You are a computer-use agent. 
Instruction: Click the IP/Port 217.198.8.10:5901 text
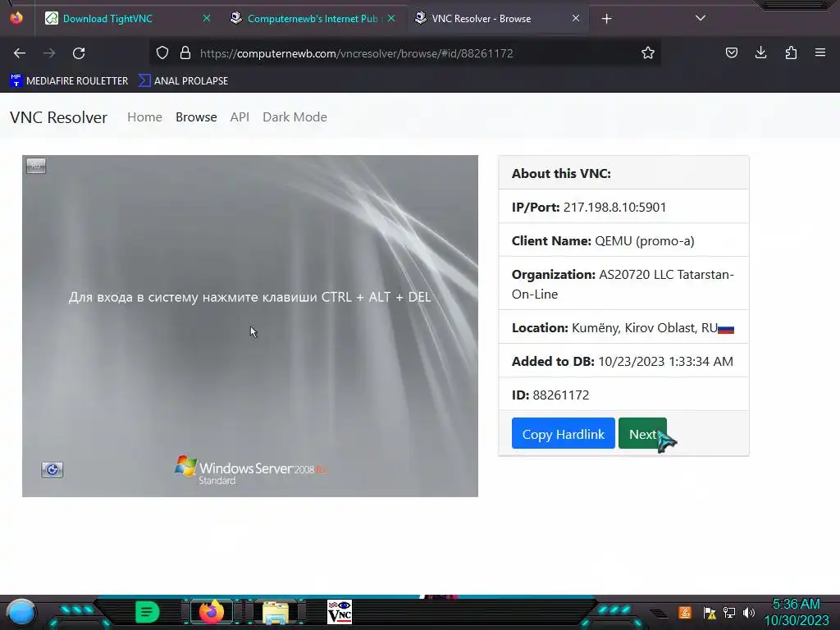pos(589,208)
